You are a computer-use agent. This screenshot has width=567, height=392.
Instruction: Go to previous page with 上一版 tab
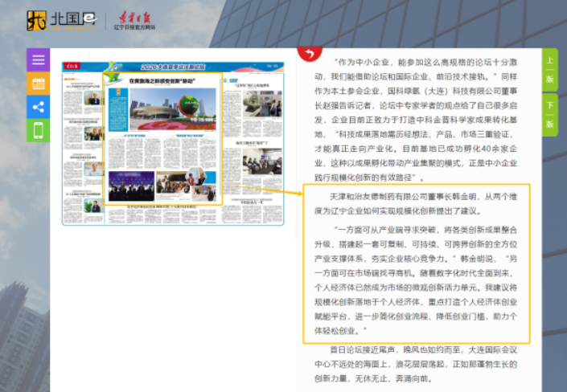(x=549, y=70)
